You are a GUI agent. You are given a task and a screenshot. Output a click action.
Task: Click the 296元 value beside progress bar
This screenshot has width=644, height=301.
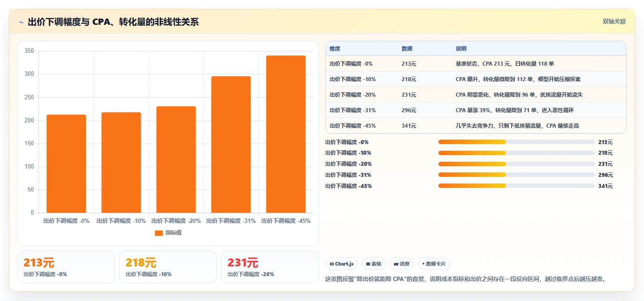[x=605, y=175]
